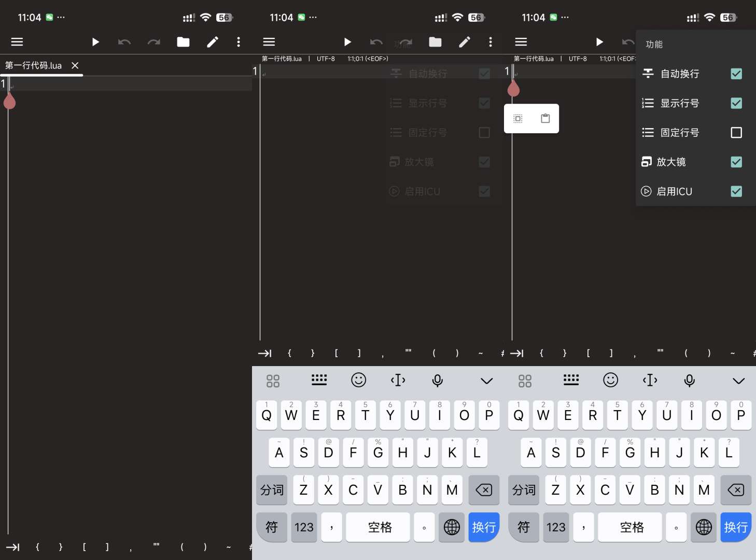This screenshot has width=756, height=560.
Task: Open hamburger menu in the middle screenshot
Action: [x=269, y=42]
